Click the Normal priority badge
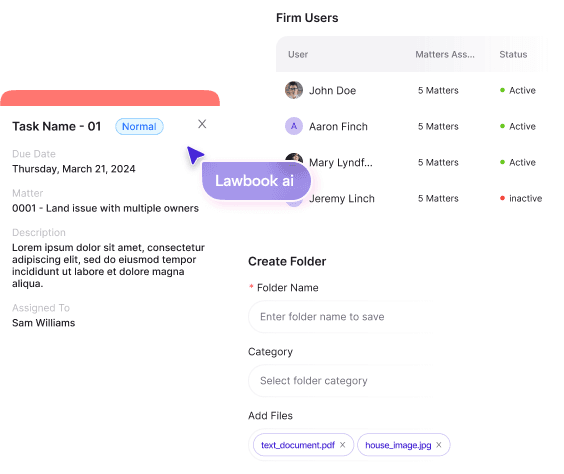 (x=139, y=127)
